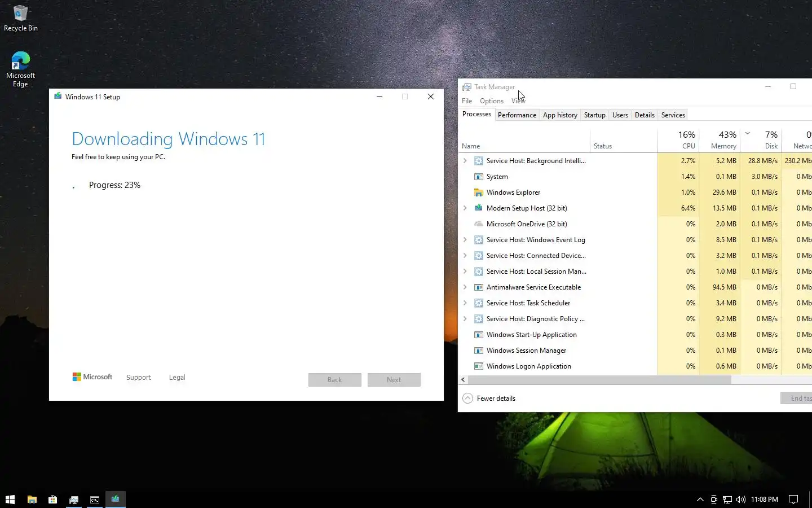
Task: Click the horizontal scrollbar in Task Manager
Action: click(599, 380)
